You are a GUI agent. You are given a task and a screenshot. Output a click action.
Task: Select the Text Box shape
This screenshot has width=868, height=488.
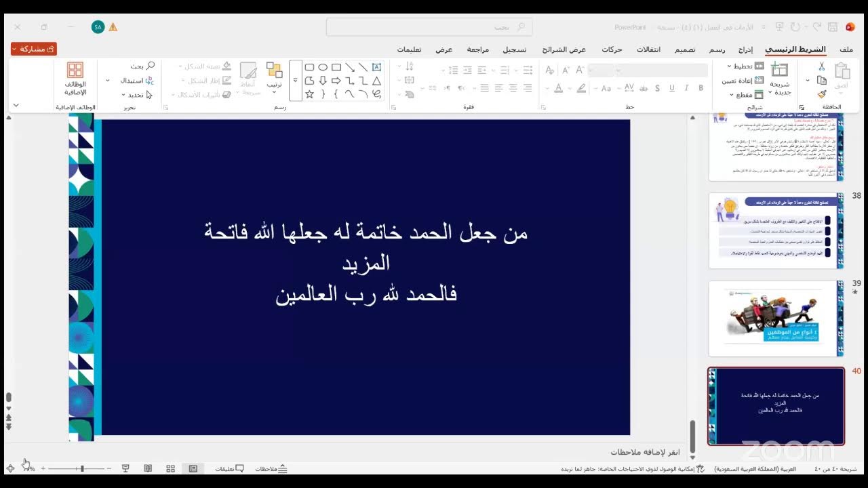376,67
